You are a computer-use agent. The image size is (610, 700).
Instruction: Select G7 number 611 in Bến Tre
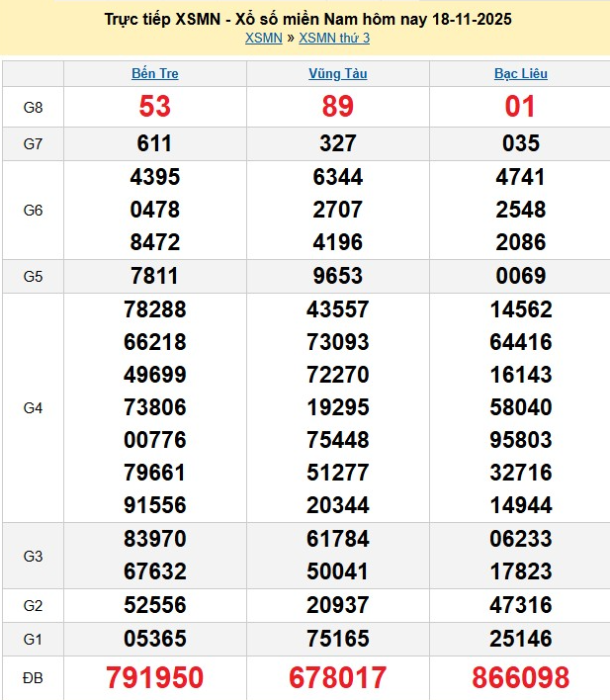point(155,143)
